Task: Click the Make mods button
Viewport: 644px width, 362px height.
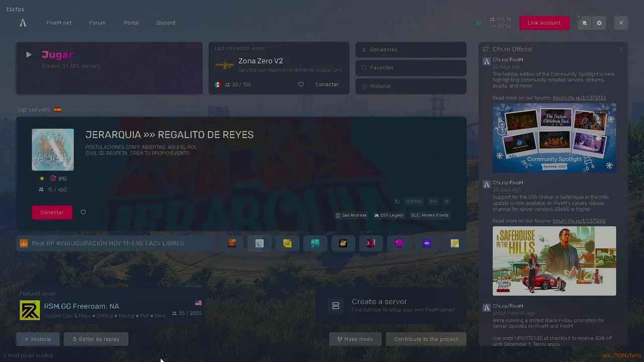Action: (355, 339)
